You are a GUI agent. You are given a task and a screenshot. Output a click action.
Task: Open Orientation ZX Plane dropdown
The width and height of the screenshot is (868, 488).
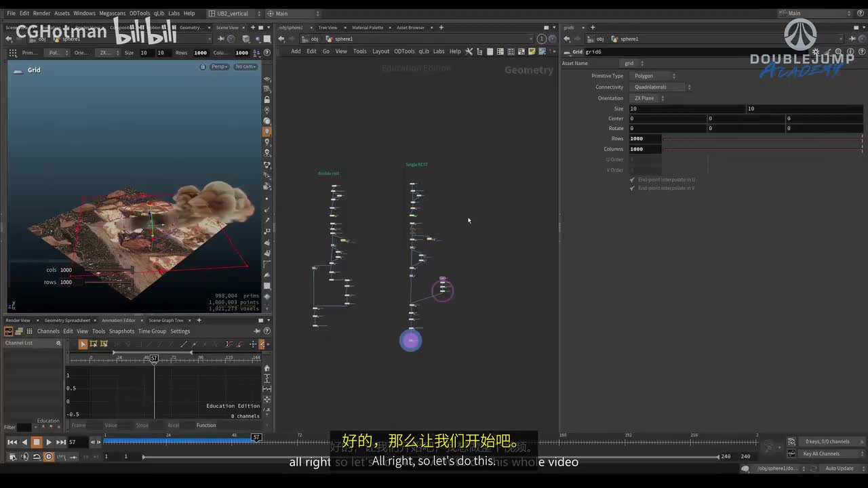pyautogui.click(x=648, y=98)
